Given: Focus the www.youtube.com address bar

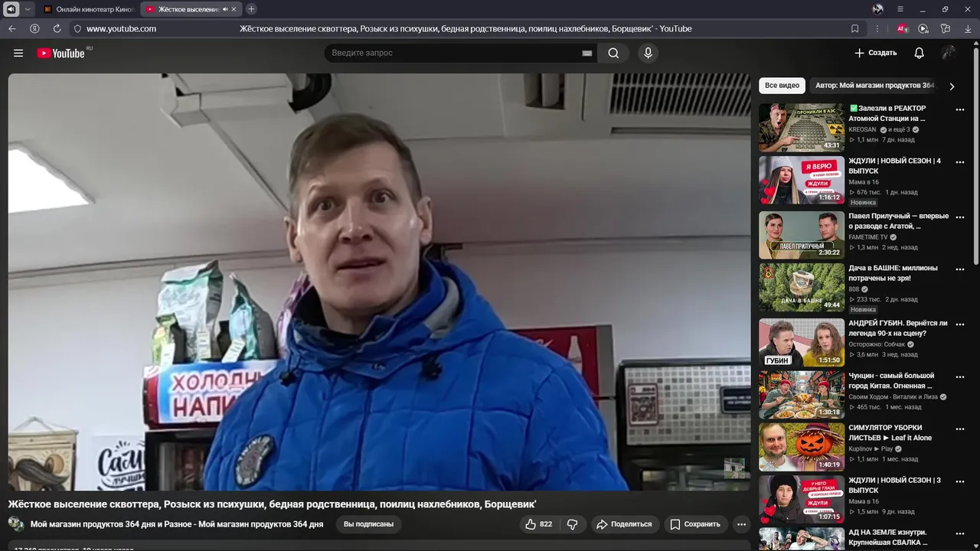Looking at the screenshot, I should (x=121, y=28).
